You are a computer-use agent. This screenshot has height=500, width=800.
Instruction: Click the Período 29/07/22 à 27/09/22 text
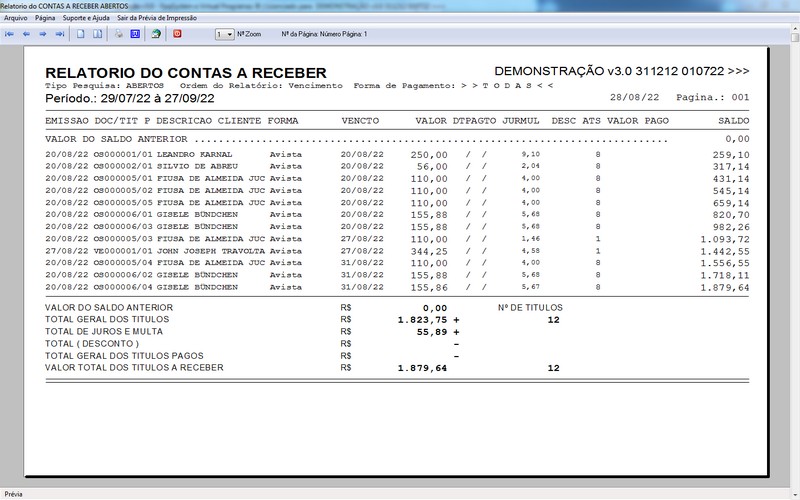[x=130, y=98]
